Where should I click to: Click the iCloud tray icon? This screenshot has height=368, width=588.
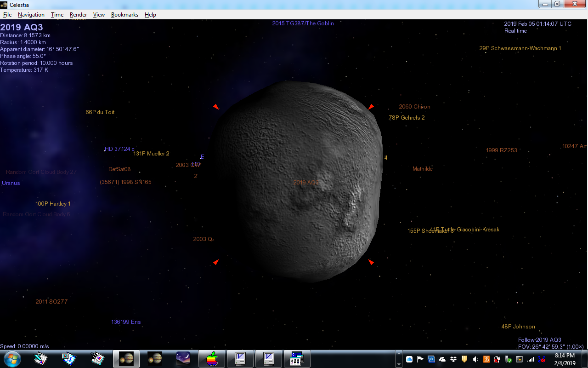[x=409, y=359]
